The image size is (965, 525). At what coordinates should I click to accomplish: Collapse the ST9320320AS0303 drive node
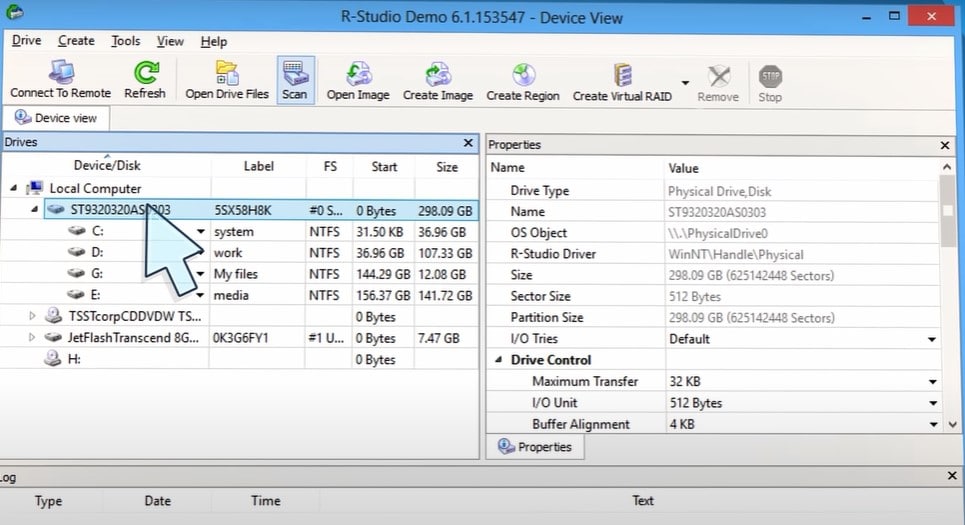tap(35, 209)
